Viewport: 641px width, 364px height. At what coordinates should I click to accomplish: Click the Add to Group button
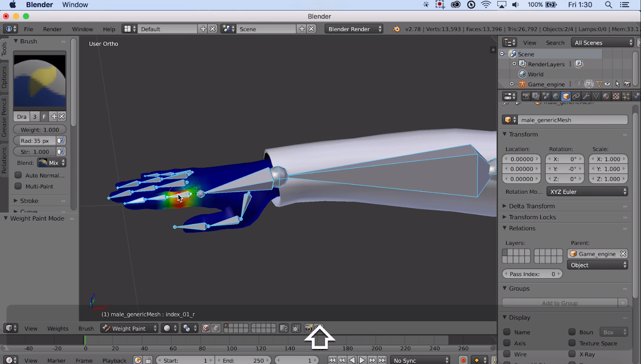pos(560,303)
